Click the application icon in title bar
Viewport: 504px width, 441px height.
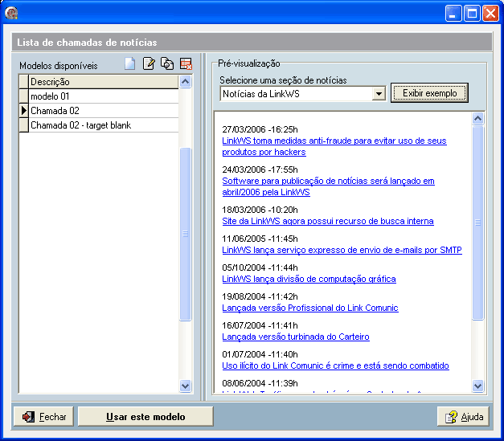11,13
